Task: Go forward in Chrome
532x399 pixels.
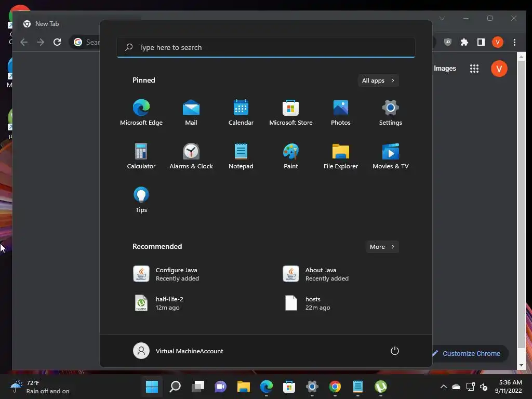Action: coord(41,42)
